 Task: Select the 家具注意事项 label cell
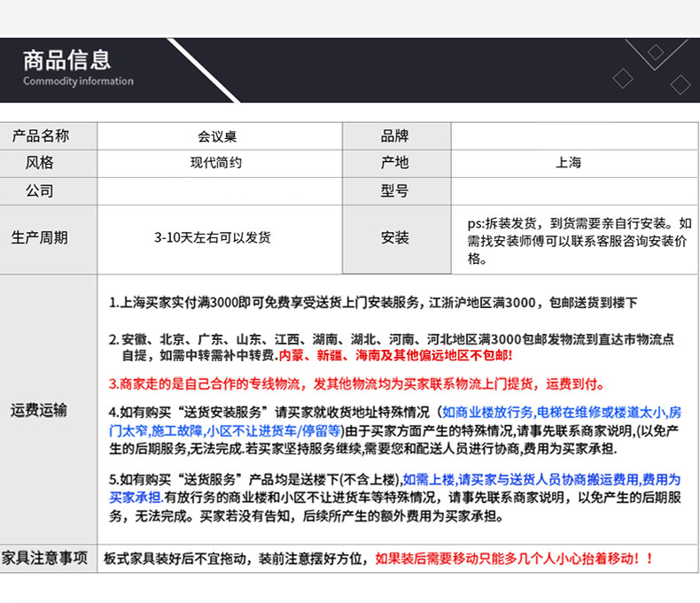[48, 559]
